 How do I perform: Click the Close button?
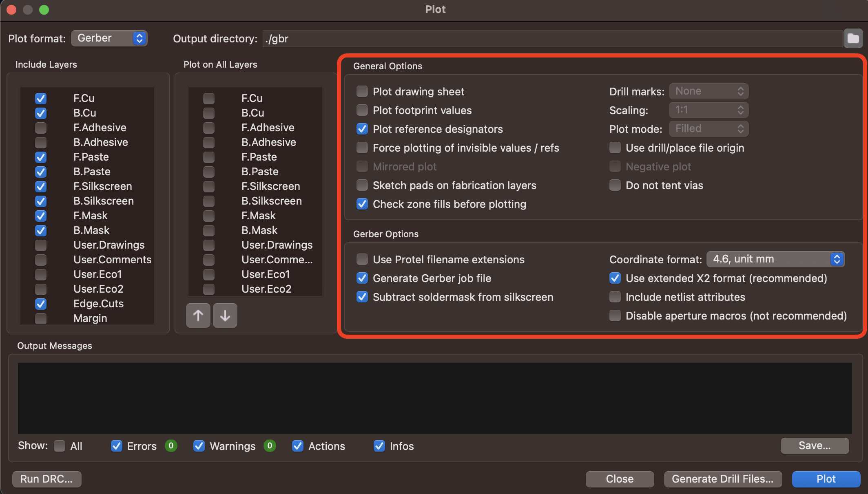(620, 479)
